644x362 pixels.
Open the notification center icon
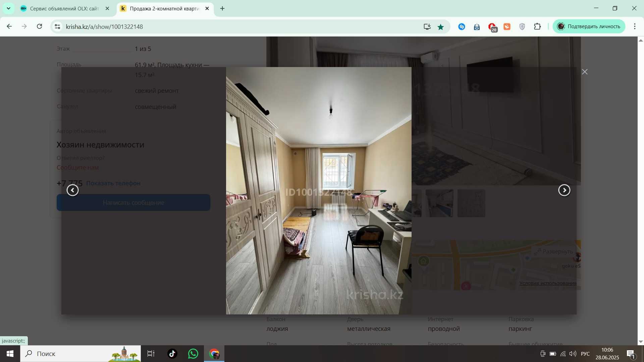click(631, 354)
